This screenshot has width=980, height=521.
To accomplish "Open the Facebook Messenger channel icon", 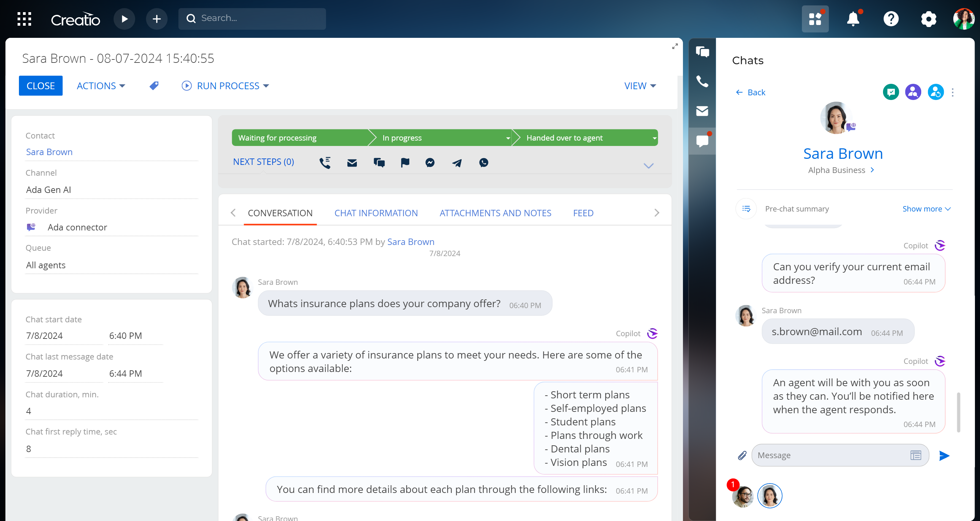I will point(430,163).
